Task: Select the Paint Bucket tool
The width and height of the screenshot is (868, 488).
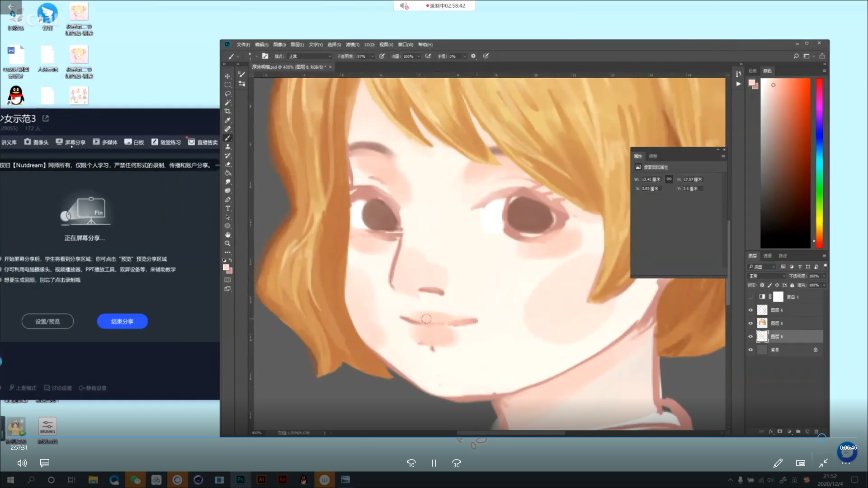Action: click(227, 173)
